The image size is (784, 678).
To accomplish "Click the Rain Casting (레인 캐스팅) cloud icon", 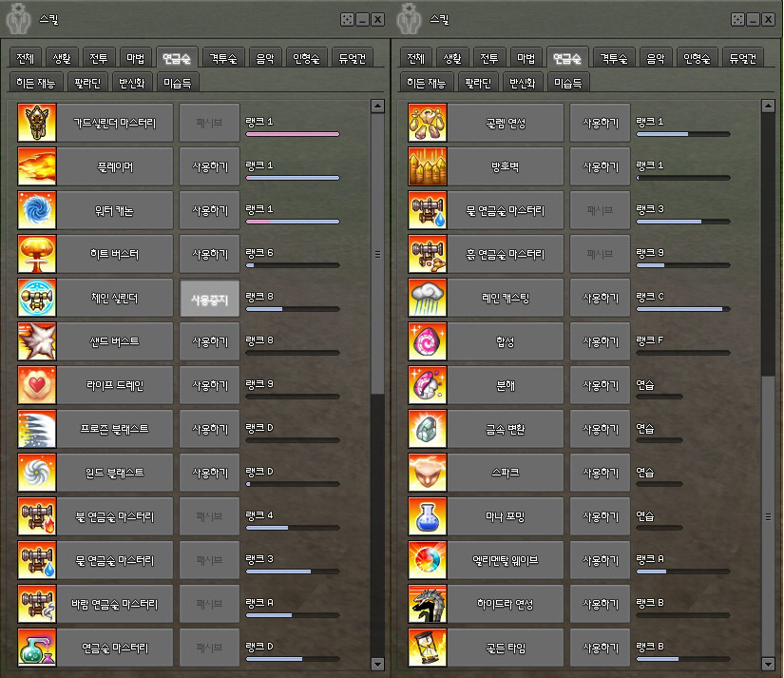I will click(428, 298).
